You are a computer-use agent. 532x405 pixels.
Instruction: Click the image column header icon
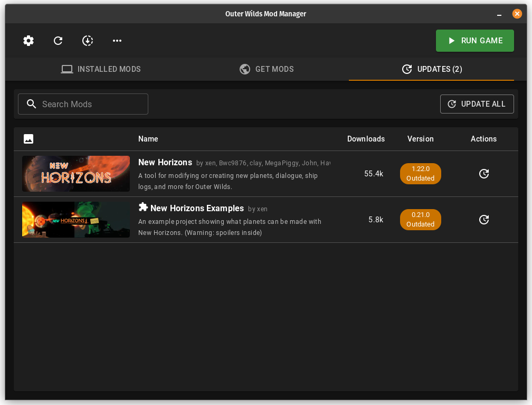click(x=28, y=139)
